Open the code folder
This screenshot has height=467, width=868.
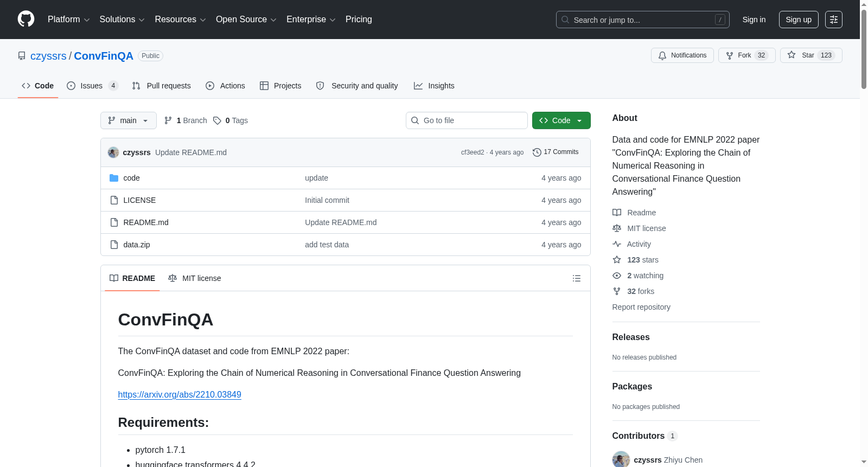[132, 178]
